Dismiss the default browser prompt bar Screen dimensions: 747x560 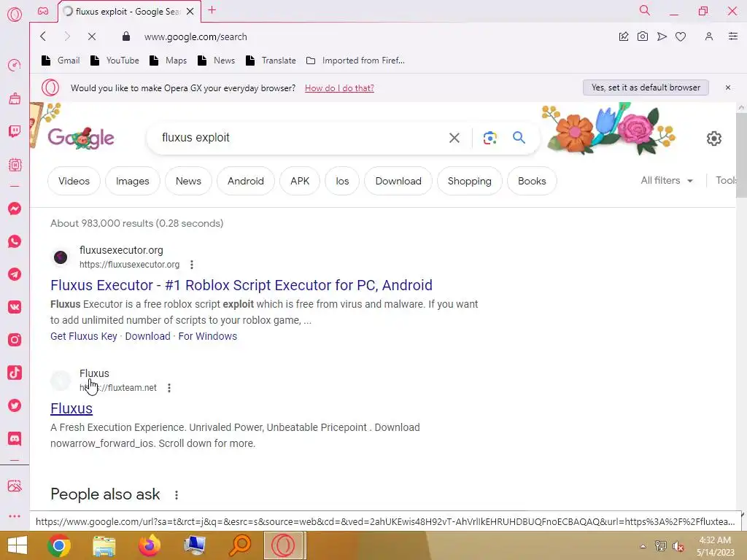click(728, 87)
